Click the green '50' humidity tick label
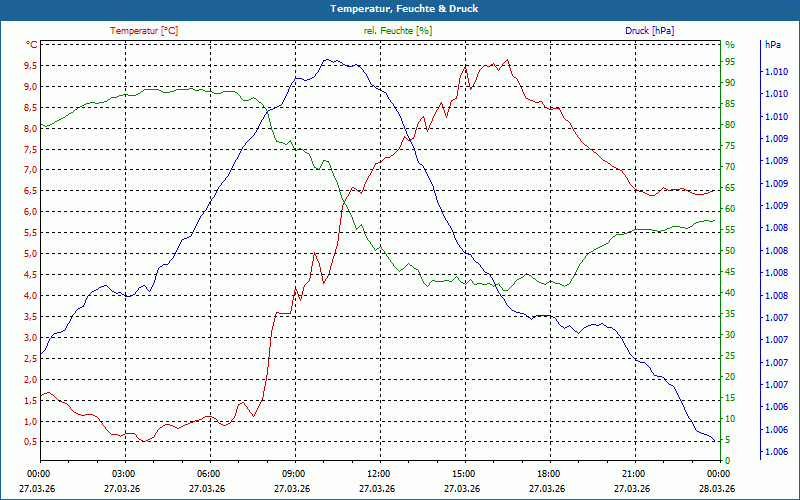Image resolution: width=800 pixels, height=500 pixels. coord(730,251)
